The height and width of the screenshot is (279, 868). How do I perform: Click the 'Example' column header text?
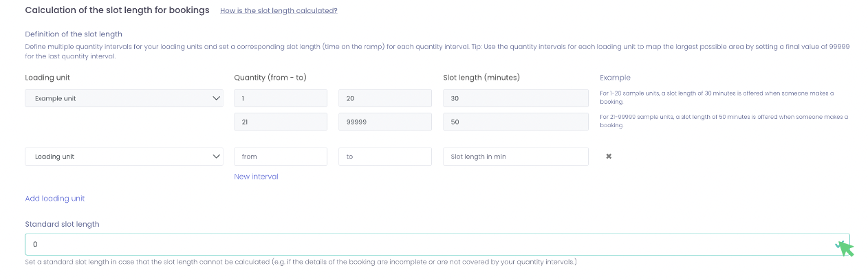point(615,78)
